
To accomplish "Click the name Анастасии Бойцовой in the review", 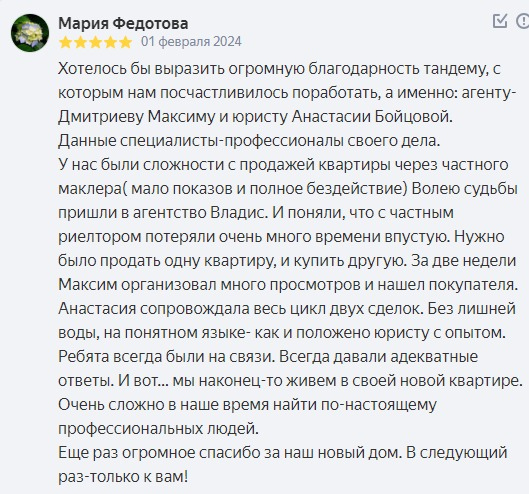I will point(371,117).
